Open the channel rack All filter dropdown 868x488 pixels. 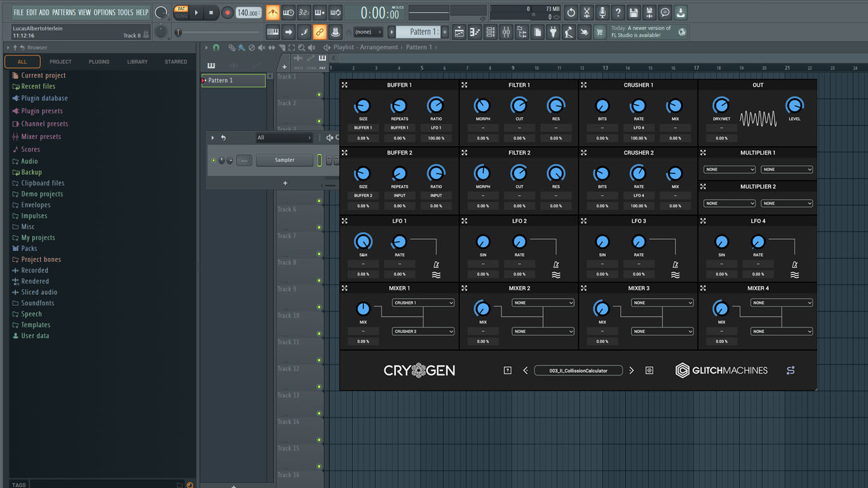coord(284,137)
